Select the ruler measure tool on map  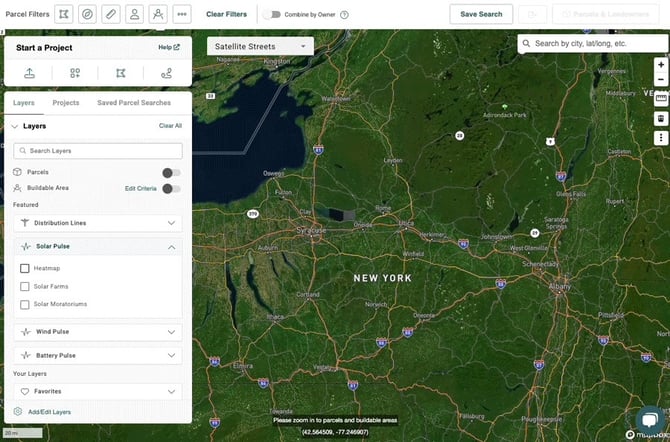pos(660,98)
